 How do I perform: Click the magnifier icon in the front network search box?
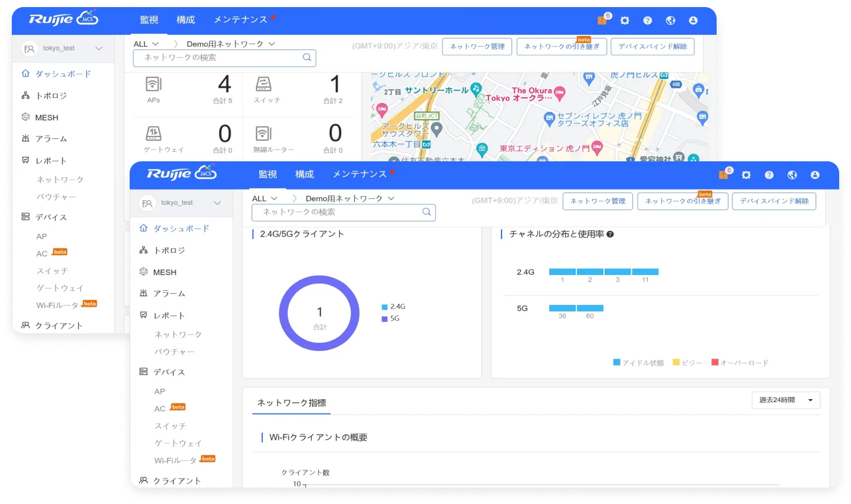[x=426, y=212]
